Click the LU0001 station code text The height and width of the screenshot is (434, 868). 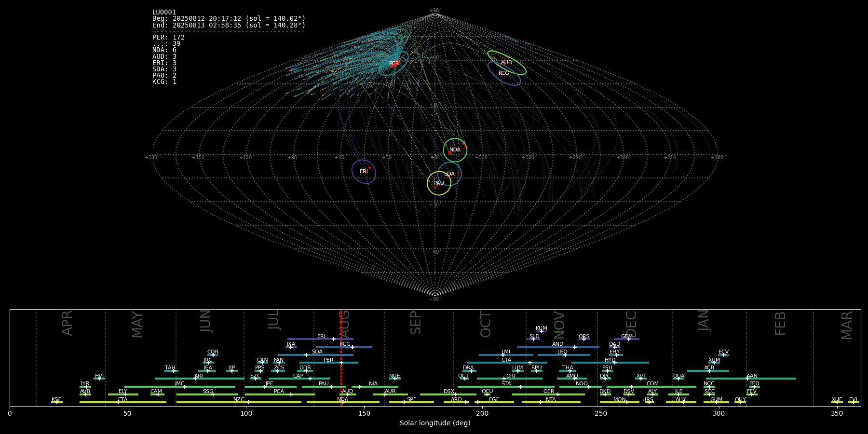coord(164,13)
